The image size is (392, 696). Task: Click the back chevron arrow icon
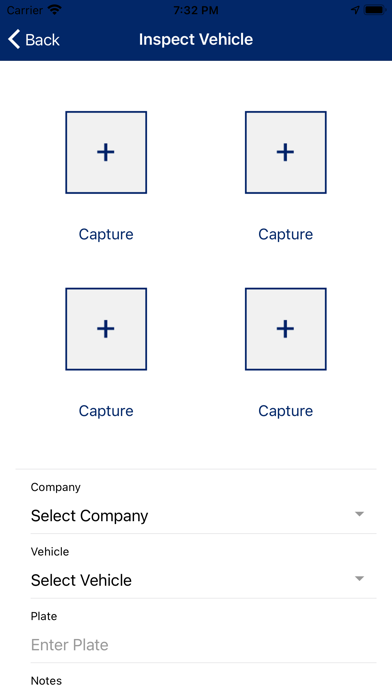click(14, 40)
